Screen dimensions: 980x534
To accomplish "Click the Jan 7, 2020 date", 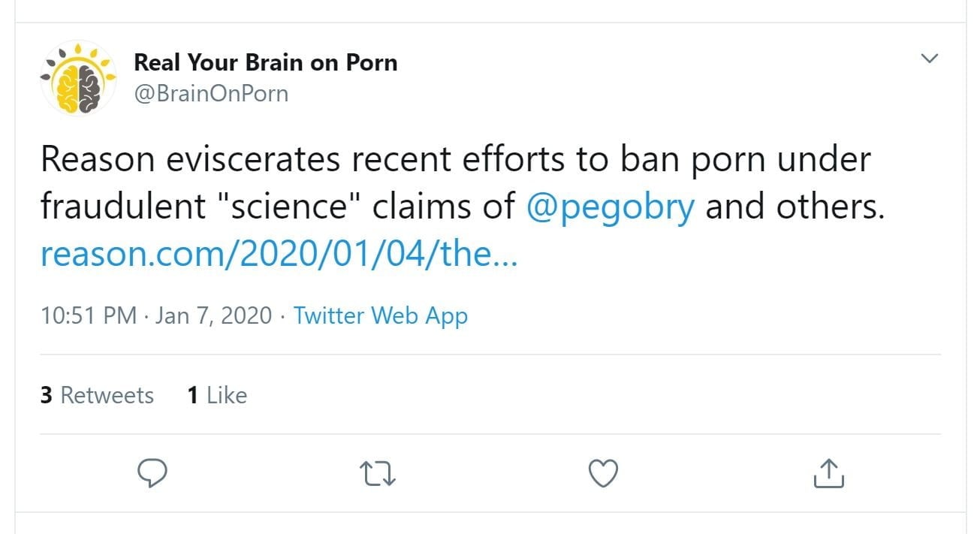I will click(213, 315).
